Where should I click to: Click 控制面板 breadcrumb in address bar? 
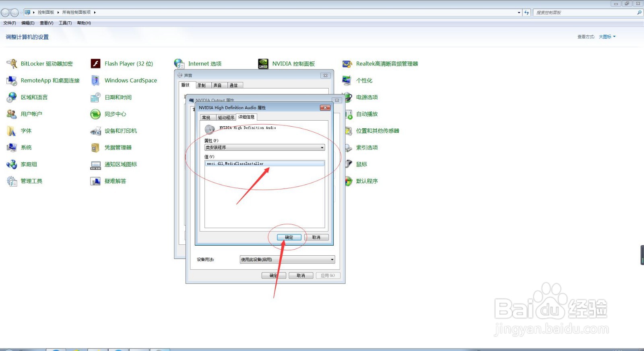click(x=46, y=12)
